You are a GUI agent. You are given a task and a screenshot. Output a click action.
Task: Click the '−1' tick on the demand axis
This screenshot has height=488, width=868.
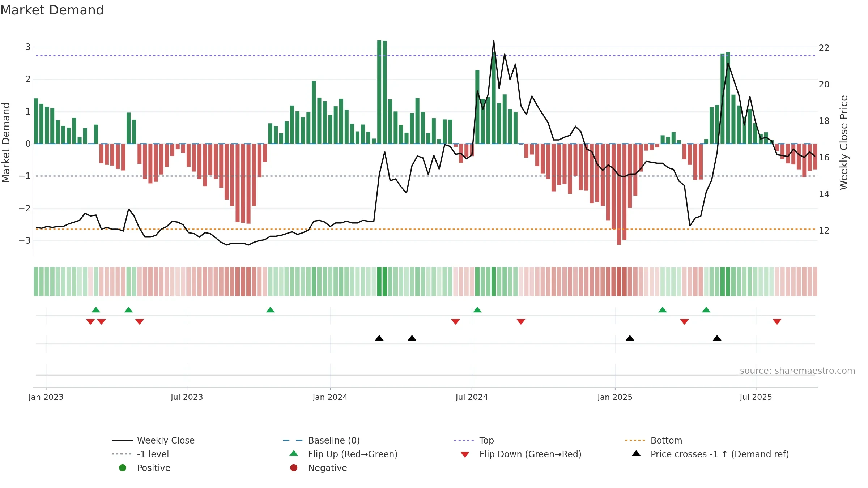(x=25, y=176)
